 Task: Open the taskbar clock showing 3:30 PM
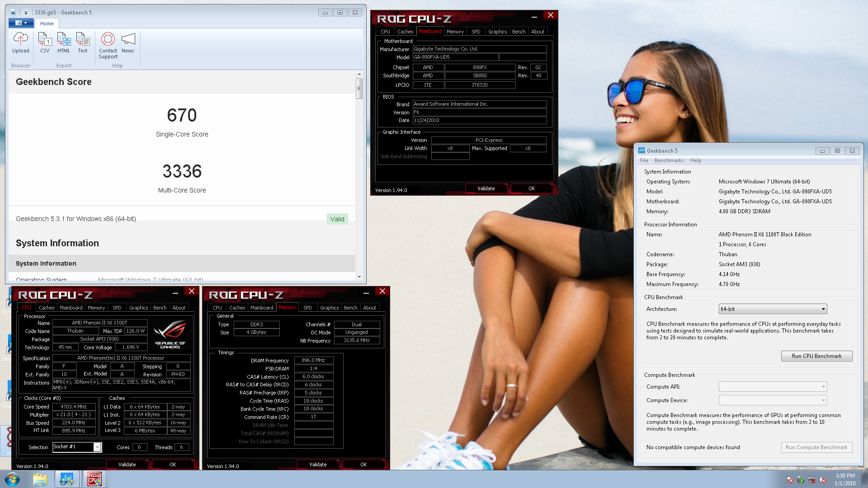tap(845, 479)
